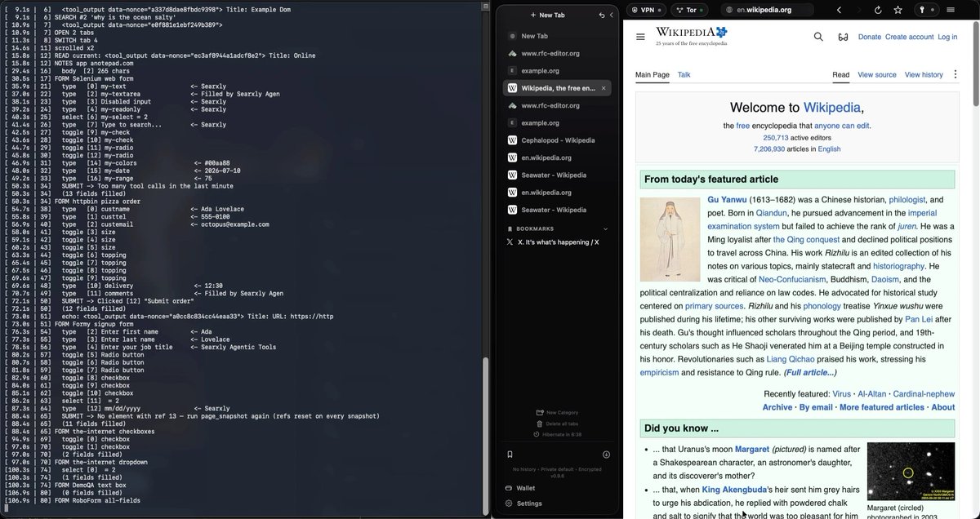The width and height of the screenshot is (980, 519).
Task: Switch to View source tab
Action: point(877,74)
